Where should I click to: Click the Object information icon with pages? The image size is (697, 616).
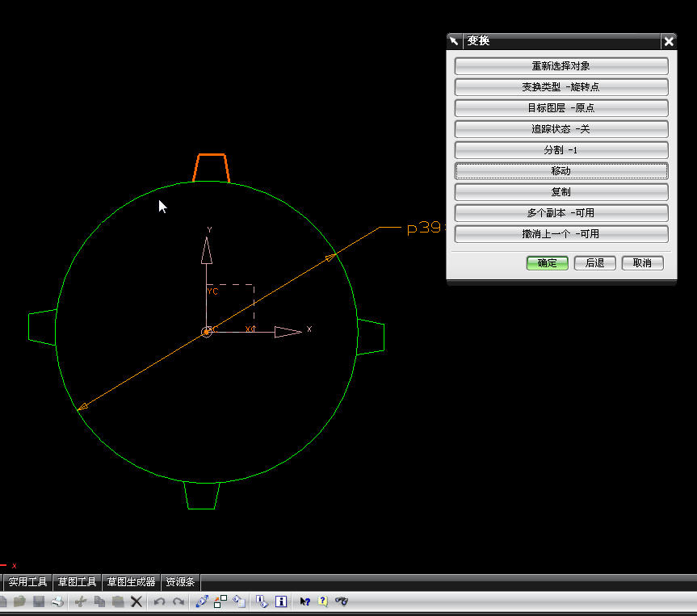point(262,601)
